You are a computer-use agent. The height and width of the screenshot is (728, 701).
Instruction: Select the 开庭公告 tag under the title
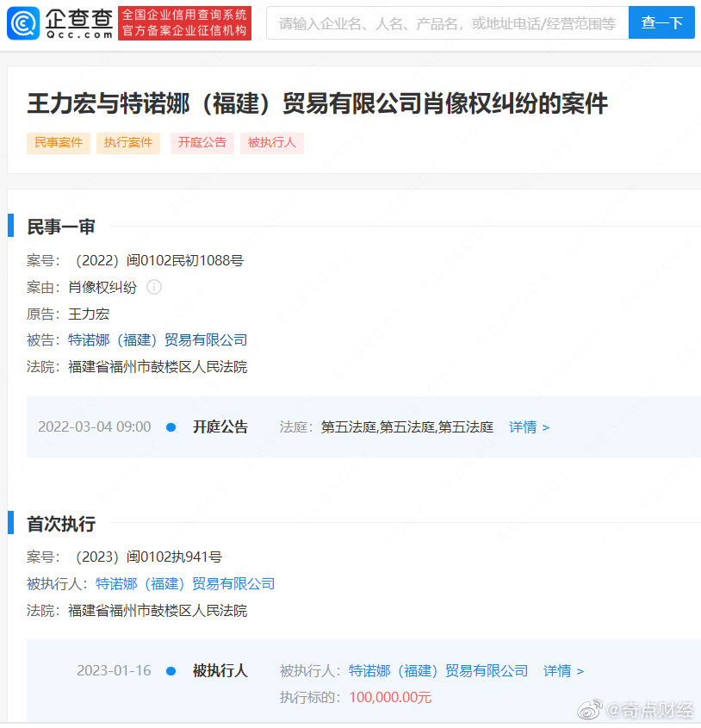pos(202,142)
